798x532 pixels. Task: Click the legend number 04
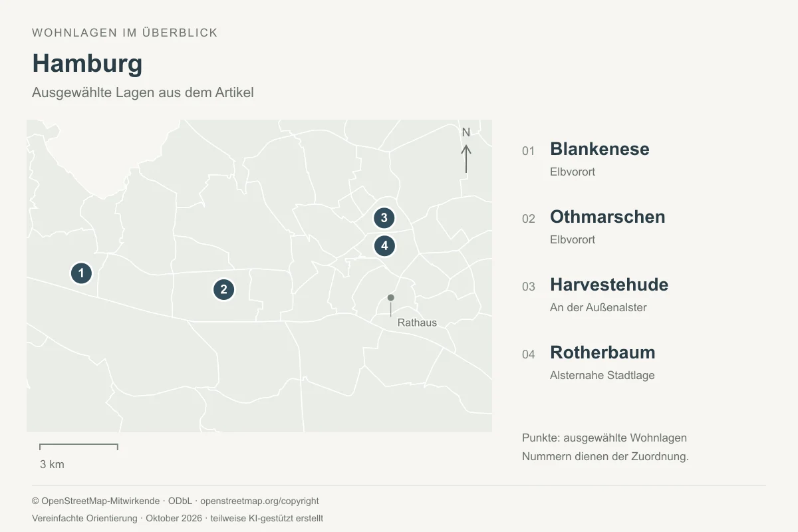click(529, 354)
